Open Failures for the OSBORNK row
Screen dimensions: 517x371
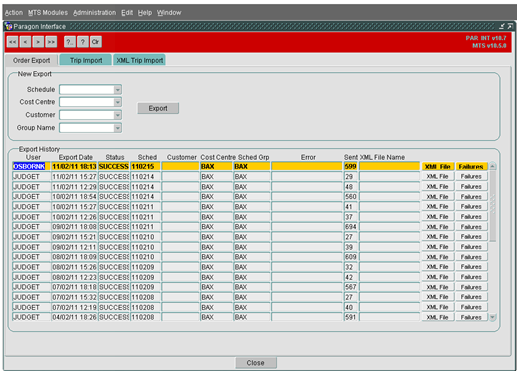471,166
